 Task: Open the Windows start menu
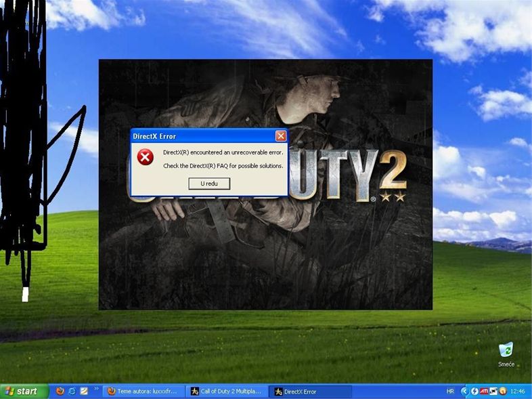tap(24, 392)
